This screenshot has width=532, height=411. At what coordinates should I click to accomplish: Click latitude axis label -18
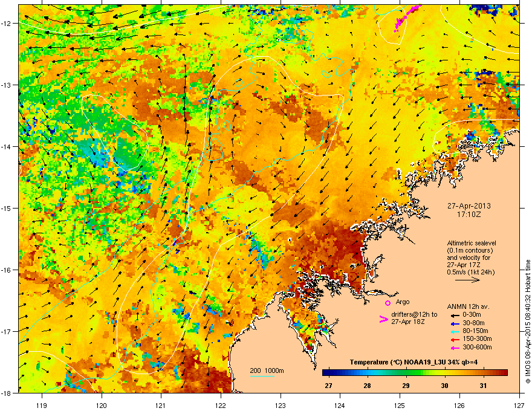tap(7, 393)
